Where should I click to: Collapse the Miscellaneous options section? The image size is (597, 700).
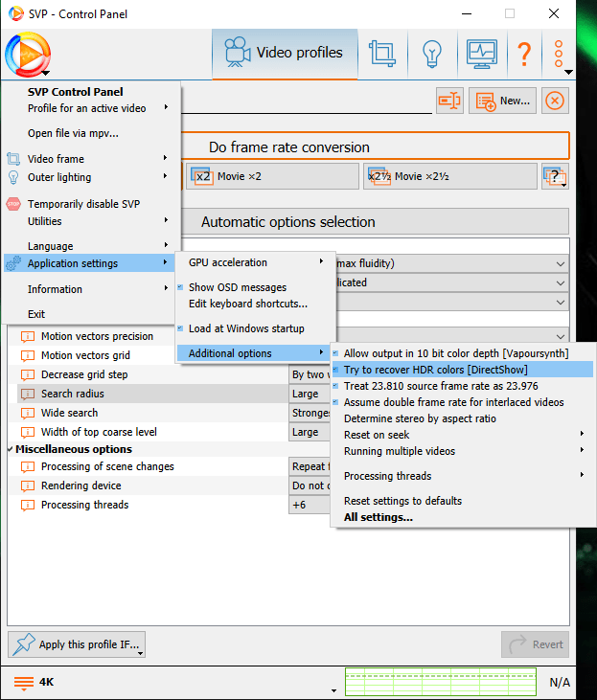10,449
